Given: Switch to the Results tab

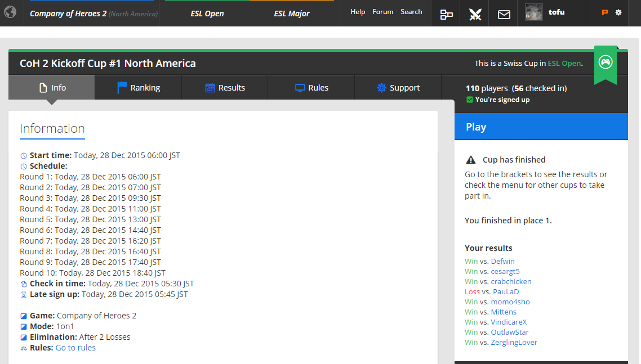Looking at the screenshot, I should click(x=225, y=87).
